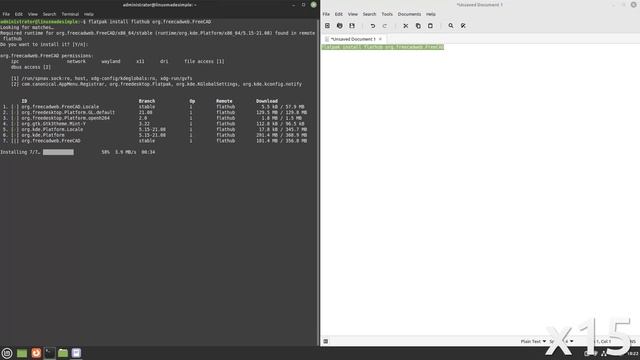The width and height of the screenshot is (640, 360).
Task: Open the file manager from taskbar
Action: pyautogui.click(x=63, y=353)
